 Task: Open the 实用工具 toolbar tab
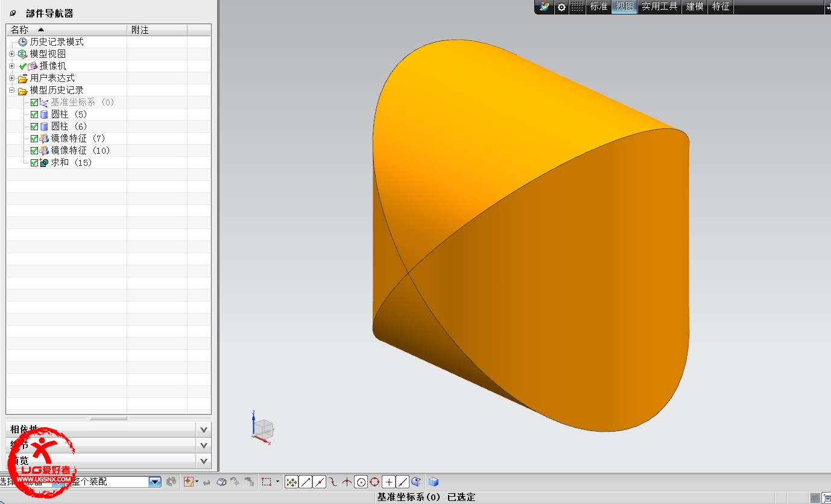660,7
